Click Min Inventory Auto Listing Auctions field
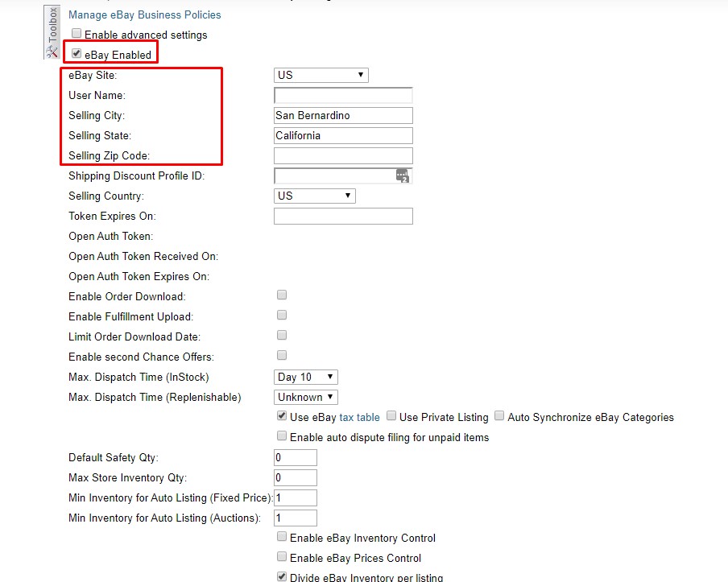The height and width of the screenshot is (582, 728). click(x=296, y=518)
